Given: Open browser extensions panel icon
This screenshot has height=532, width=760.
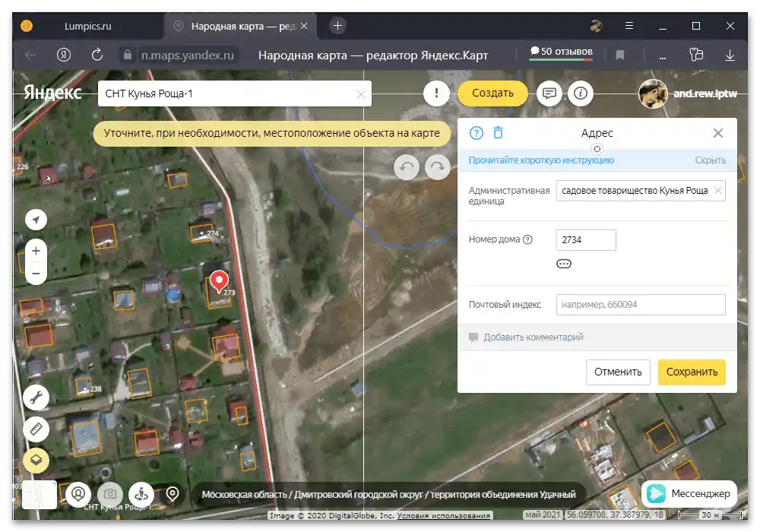Looking at the screenshot, I should click(x=696, y=55).
